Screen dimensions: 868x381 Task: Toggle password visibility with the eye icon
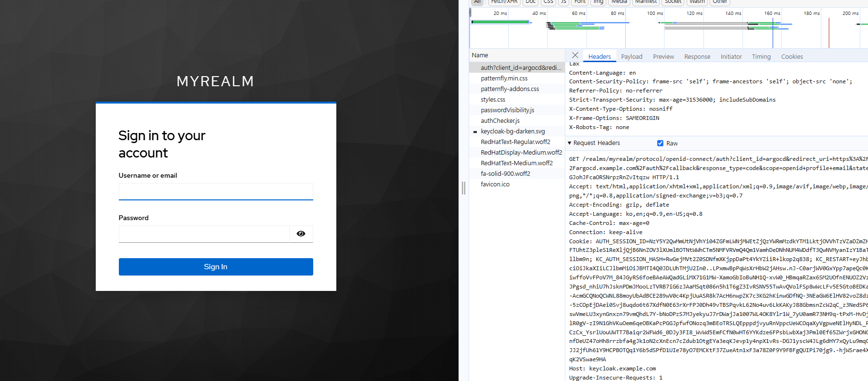(301, 234)
